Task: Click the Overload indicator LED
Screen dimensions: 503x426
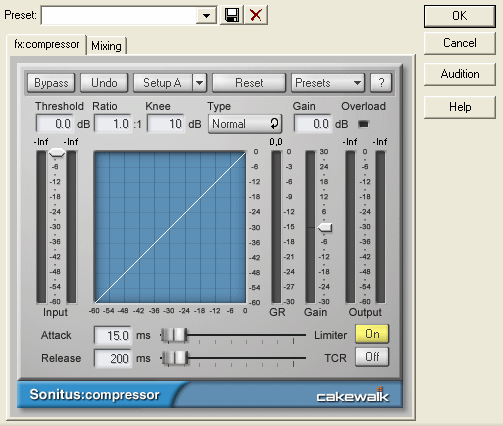Action: click(363, 124)
